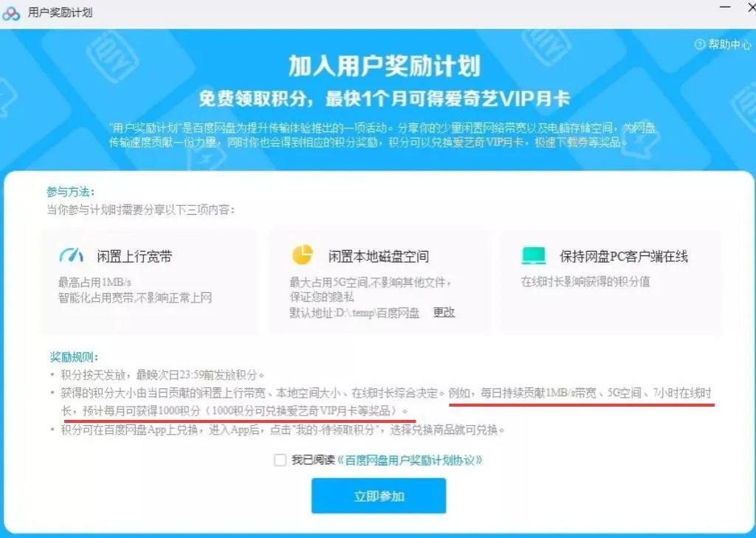Close the 用户奖励计划 window
756x538 pixels.
tap(751, 7)
